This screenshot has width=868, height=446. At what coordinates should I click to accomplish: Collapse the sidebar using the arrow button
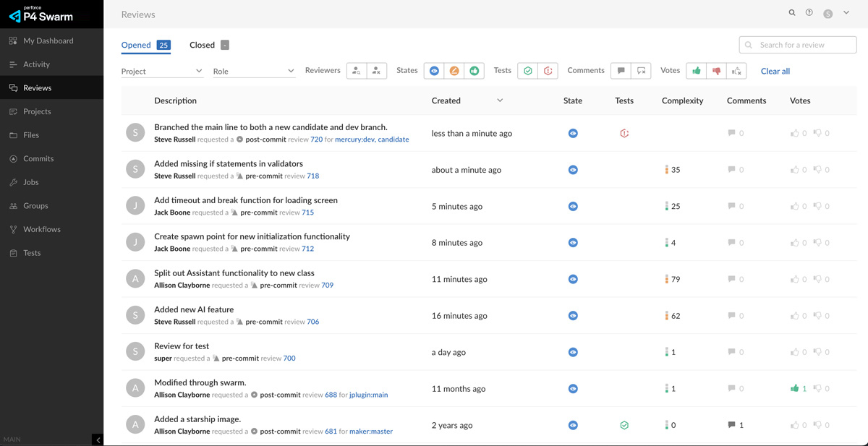pos(98,439)
